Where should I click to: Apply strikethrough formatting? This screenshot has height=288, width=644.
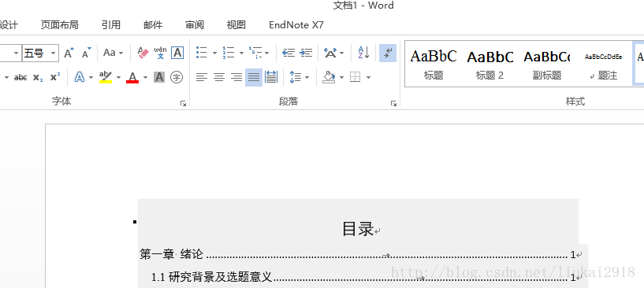(x=20, y=77)
